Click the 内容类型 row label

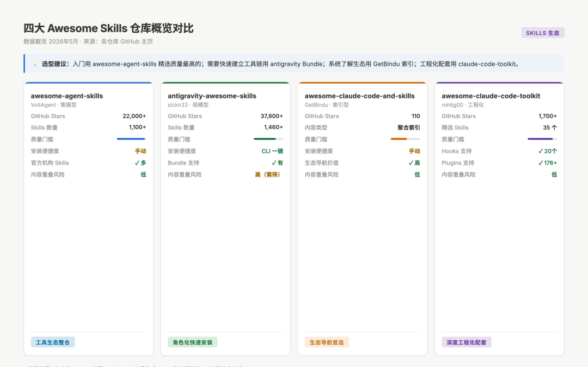tap(316, 128)
